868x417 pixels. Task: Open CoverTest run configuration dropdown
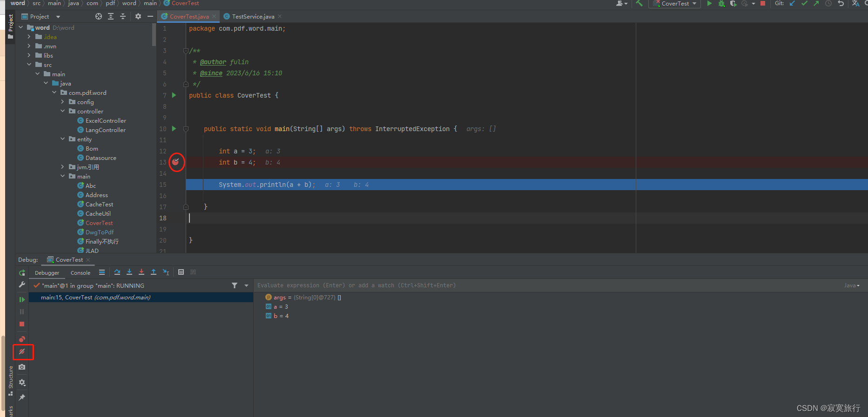[675, 4]
